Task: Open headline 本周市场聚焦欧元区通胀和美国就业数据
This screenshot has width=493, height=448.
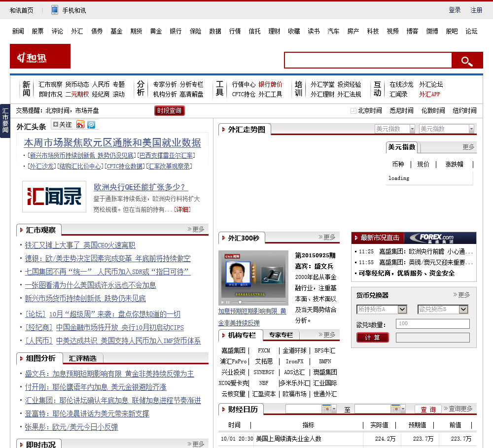Action: tap(112, 143)
